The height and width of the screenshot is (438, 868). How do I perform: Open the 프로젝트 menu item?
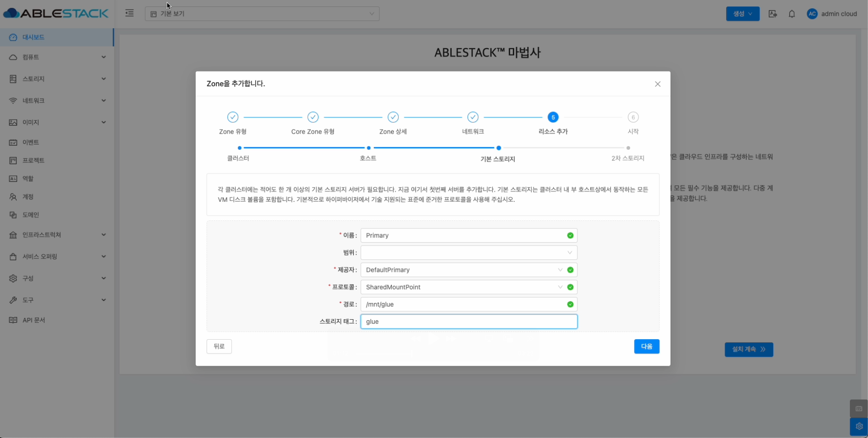(33, 161)
